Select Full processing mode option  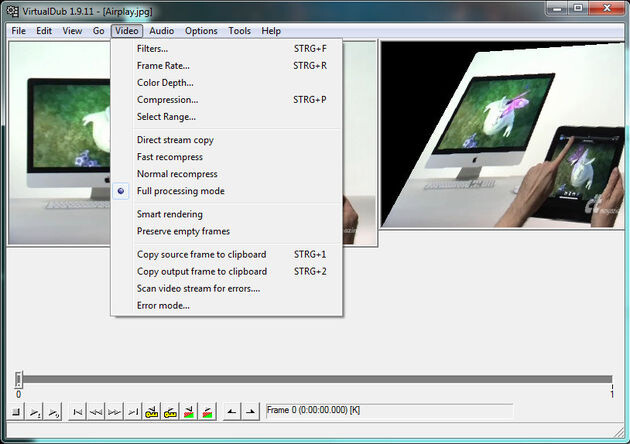[180, 191]
